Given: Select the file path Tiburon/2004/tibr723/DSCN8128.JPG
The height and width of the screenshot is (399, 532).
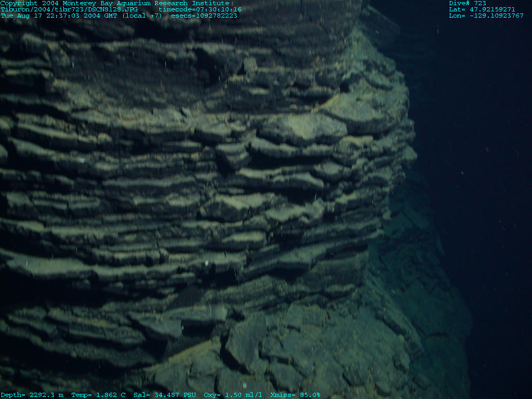Looking at the screenshot, I should pos(69,9).
